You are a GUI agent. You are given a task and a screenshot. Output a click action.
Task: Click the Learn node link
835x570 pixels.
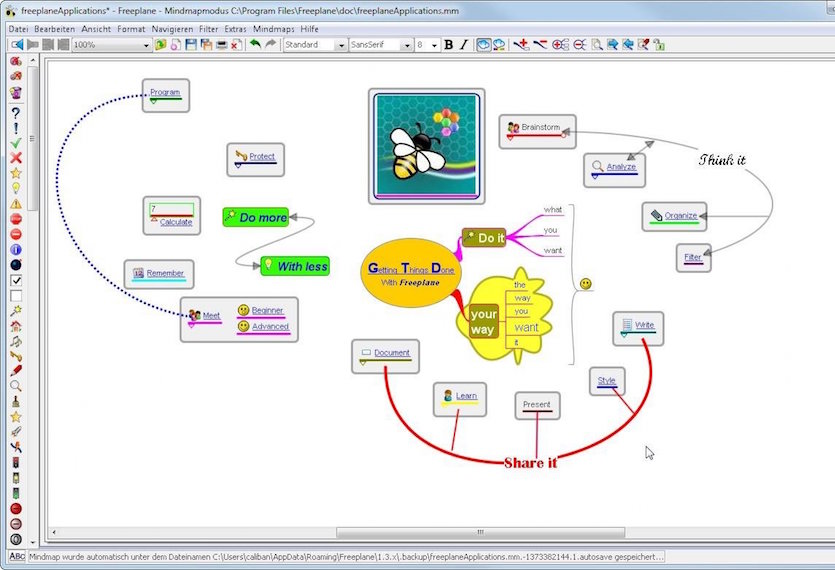point(466,395)
